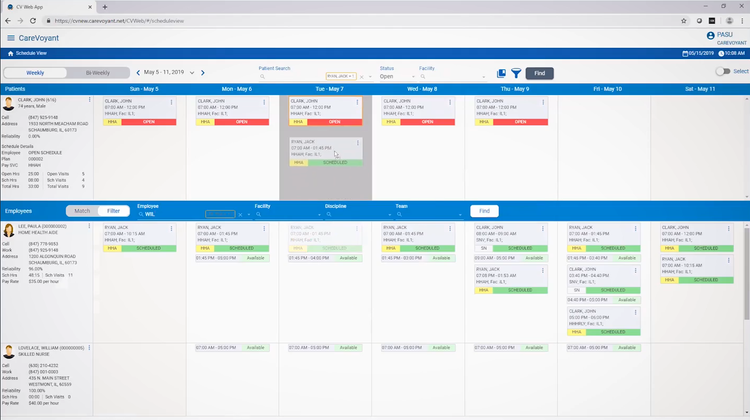Screen dimensions: 750x420
Task: Click the employee list vertical scrollbar
Action: (x=747, y=274)
